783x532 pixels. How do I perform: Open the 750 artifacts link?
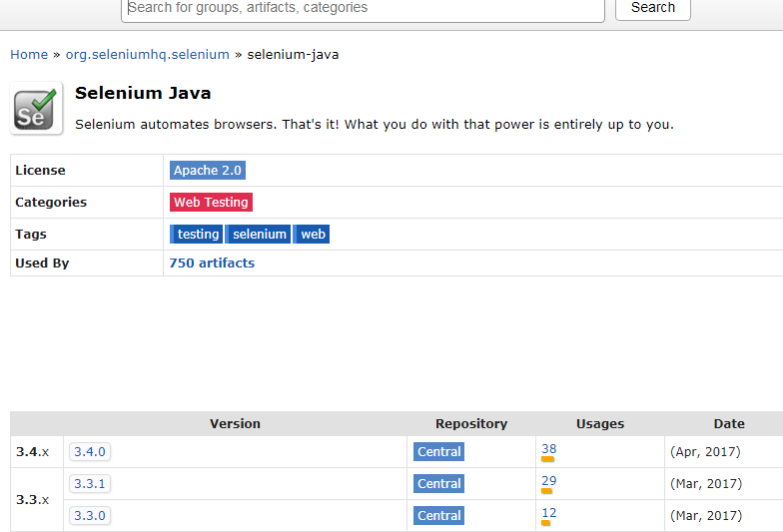(x=212, y=264)
